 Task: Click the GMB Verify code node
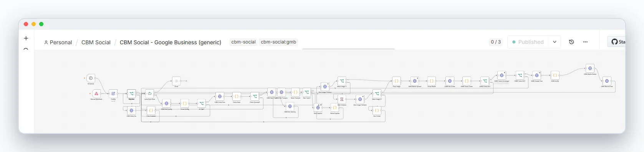(x=555, y=75)
